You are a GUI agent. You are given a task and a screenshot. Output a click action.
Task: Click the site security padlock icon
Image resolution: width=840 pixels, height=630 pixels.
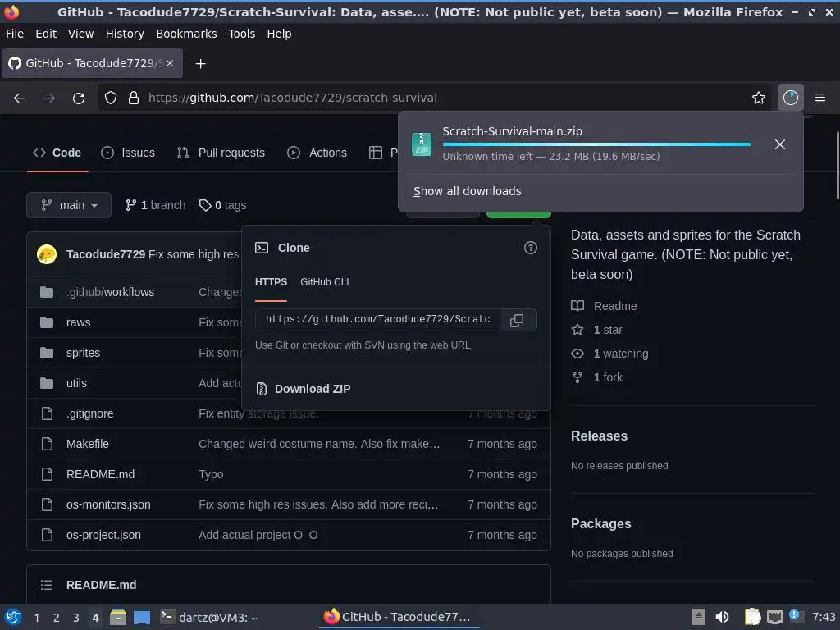coord(134,98)
